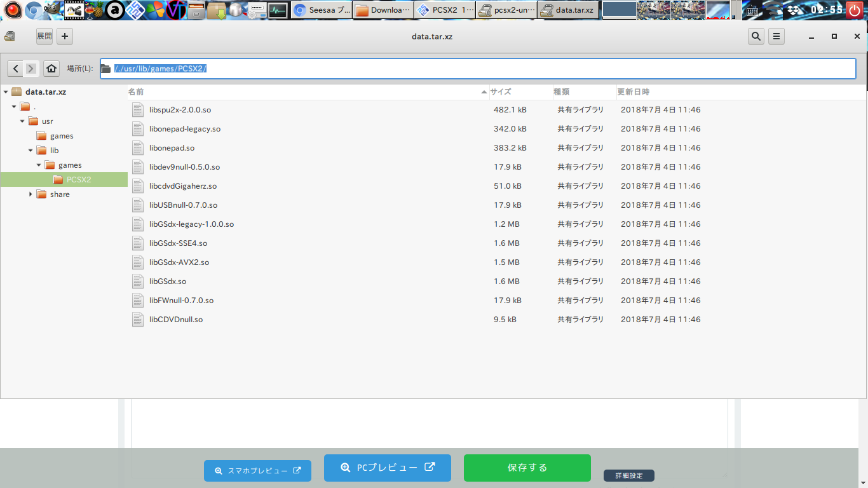Select the libUSBnull-0.7.0.so file icon

coord(138,205)
